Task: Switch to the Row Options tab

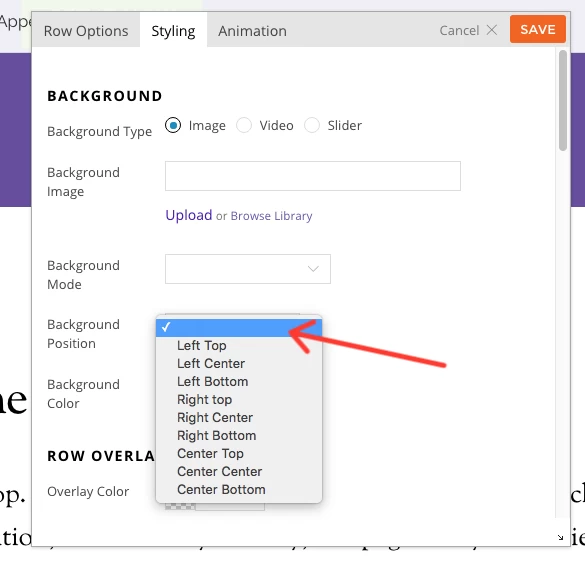Action: click(x=86, y=31)
